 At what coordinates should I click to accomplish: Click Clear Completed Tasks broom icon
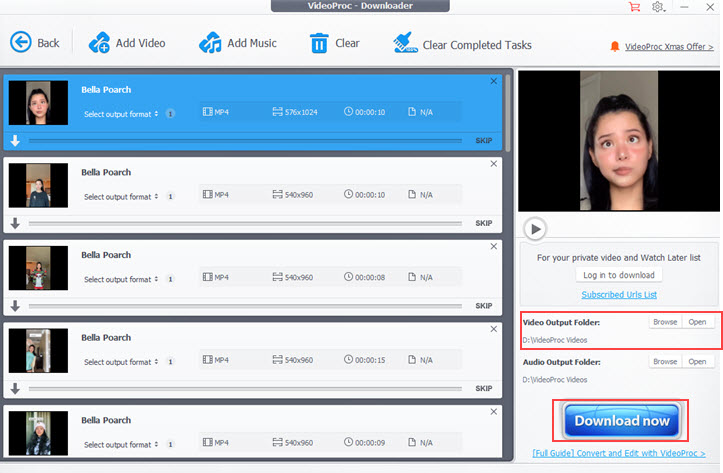point(405,42)
